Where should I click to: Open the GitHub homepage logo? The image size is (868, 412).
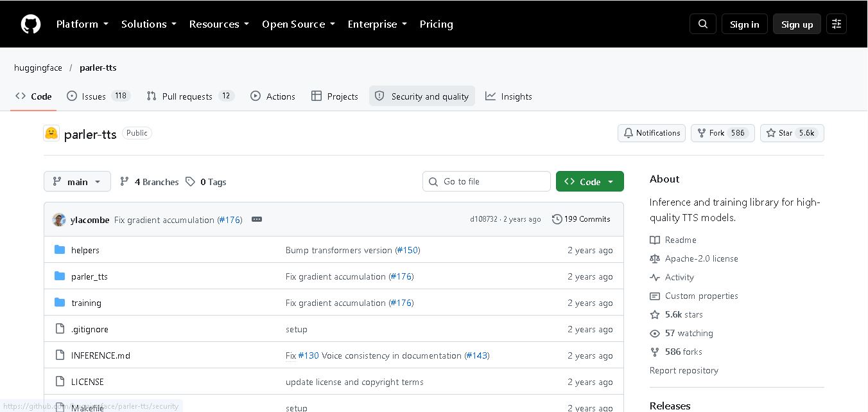pyautogui.click(x=31, y=24)
